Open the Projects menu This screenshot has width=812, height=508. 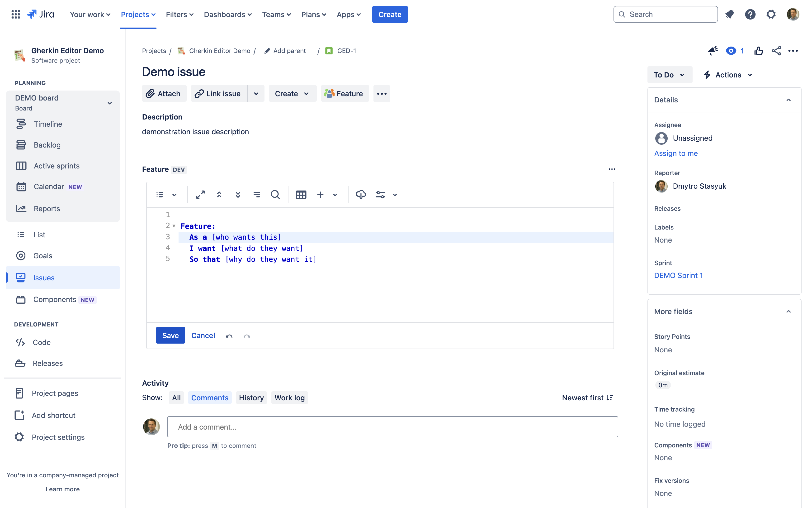click(x=138, y=14)
